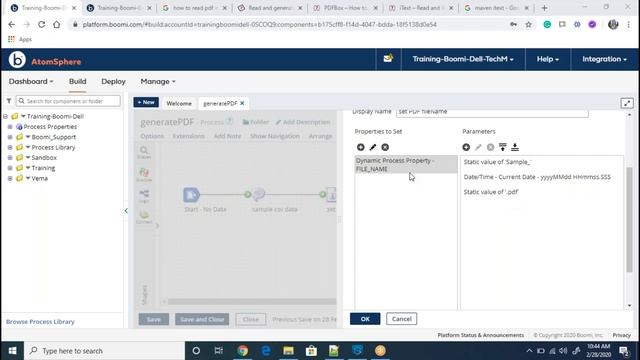This screenshot has width=640, height=360.
Task: Switch to the Deploy tab
Action: click(113, 82)
